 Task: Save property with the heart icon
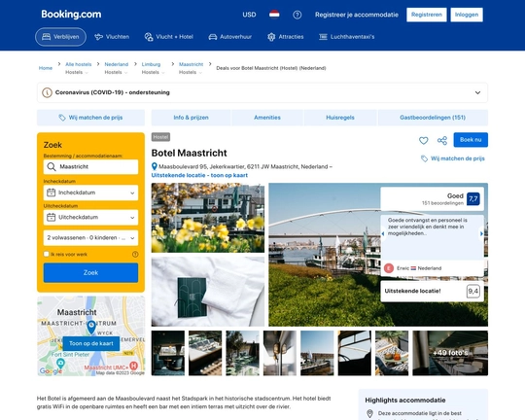pyautogui.click(x=424, y=140)
